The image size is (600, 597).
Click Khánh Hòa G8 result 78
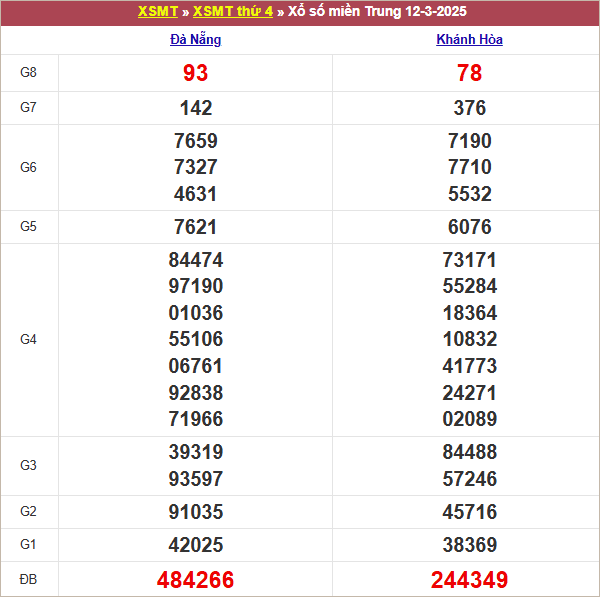click(470, 73)
